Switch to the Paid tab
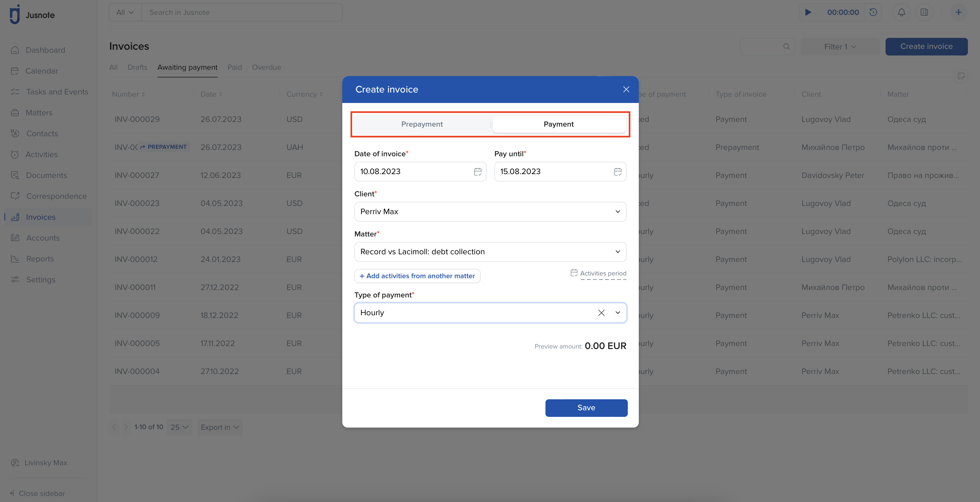This screenshot has height=502, width=980. click(x=235, y=67)
